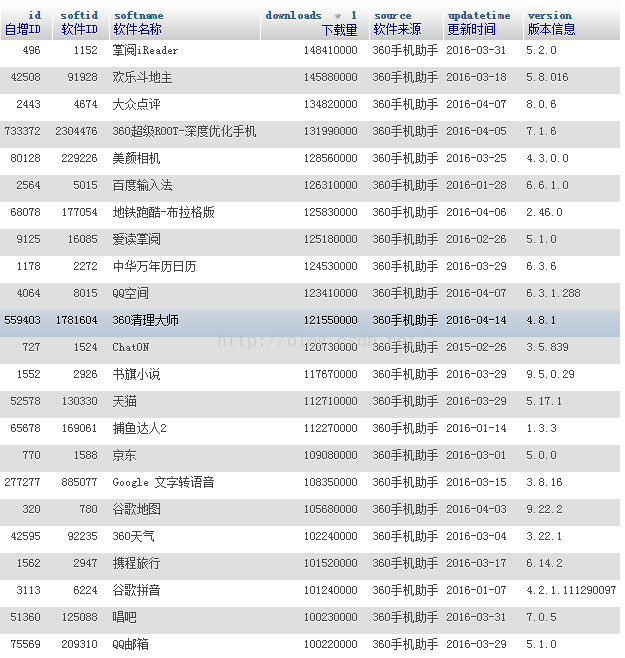Image resolution: width=625 pixels, height=658 pixels.
Task: Select the 捕鱼达人2 name cell
Action: tap(139, 428)
